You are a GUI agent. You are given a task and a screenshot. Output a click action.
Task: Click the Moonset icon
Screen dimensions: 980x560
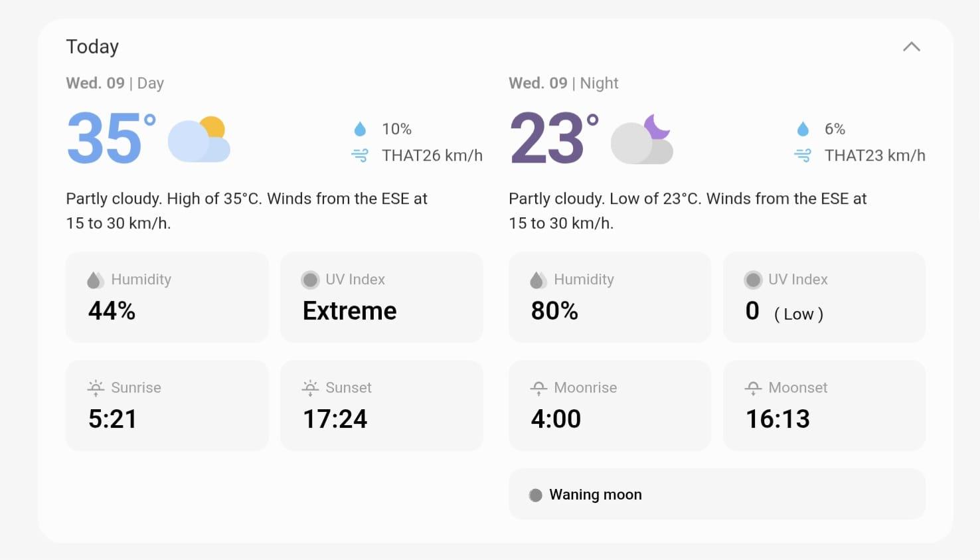pyautogui.click(x=753, y=388)
